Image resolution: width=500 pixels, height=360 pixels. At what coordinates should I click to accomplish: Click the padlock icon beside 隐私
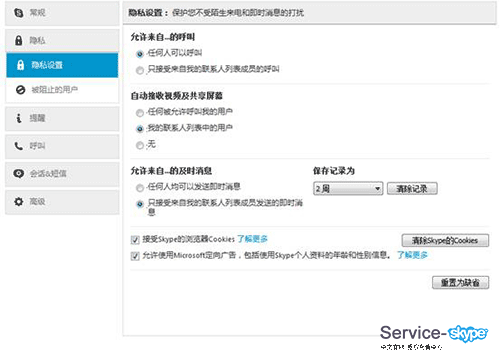(19, 40)
